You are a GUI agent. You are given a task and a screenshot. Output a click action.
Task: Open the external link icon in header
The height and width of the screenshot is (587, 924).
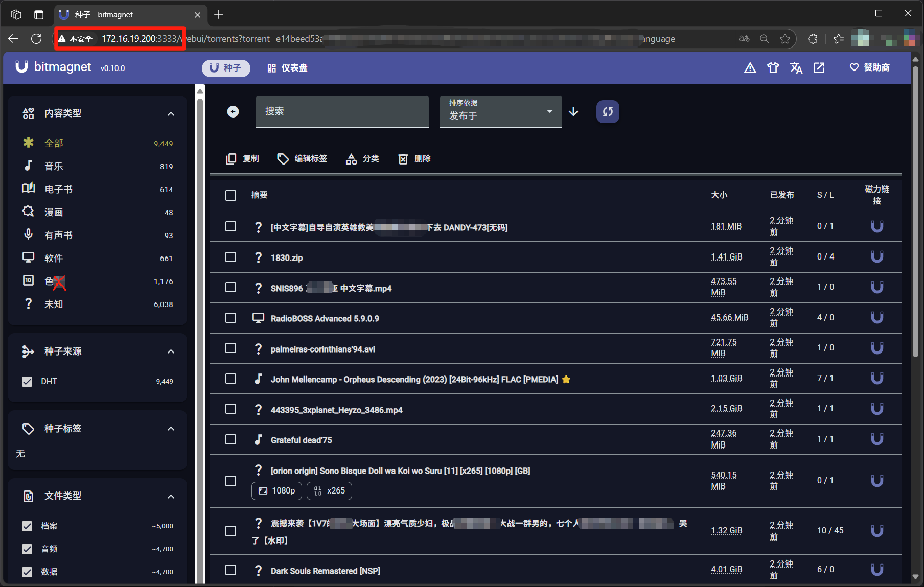coord(819,68)
